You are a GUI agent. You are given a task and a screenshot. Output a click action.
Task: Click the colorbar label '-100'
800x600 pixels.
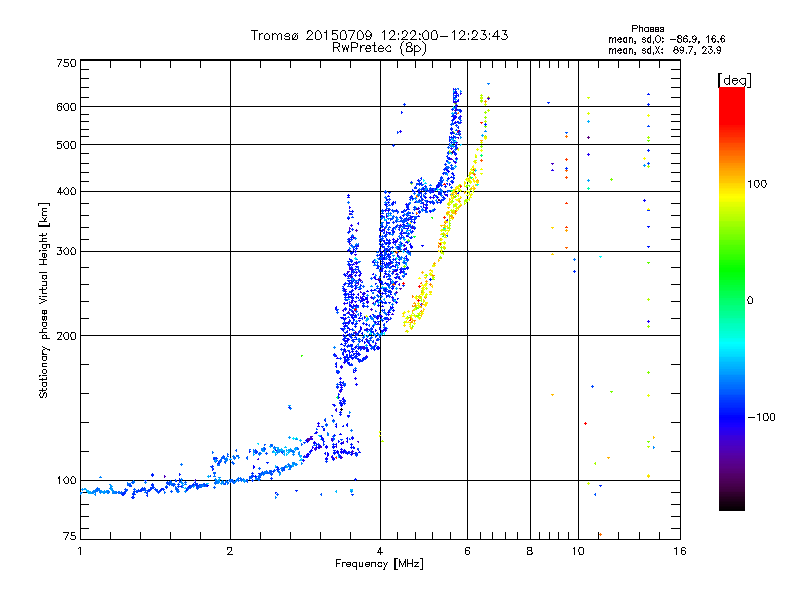(761, 417)
